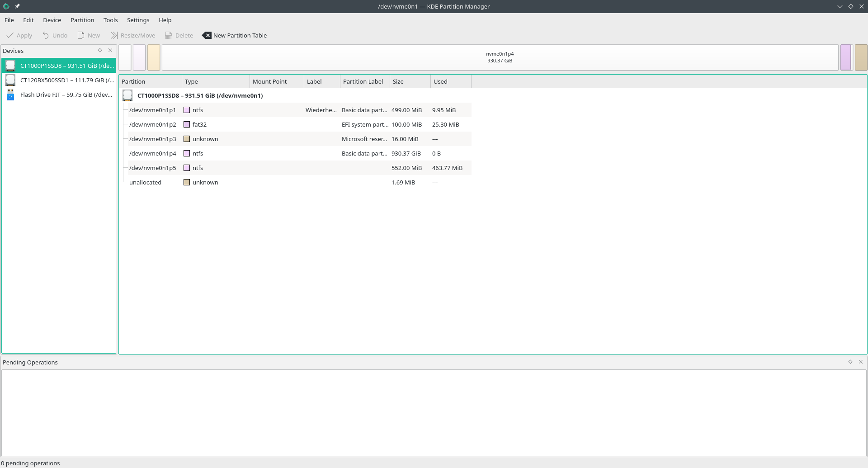
Task: Close the Devices panel
Action: [110, 51]
